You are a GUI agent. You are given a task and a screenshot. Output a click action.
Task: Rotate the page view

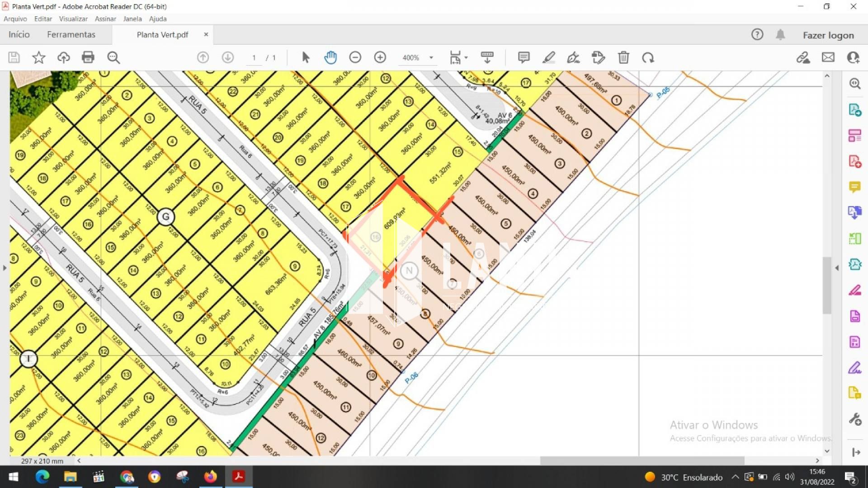tap(648, 57)
